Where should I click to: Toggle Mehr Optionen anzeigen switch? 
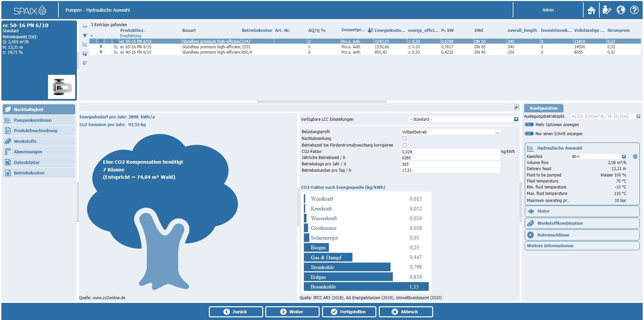tap(529, 125)
